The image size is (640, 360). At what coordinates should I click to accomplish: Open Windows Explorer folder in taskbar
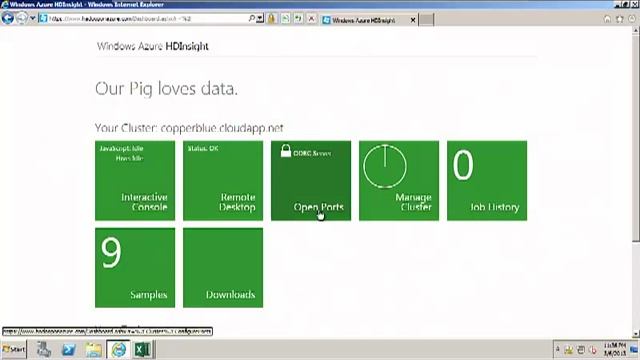93,350
